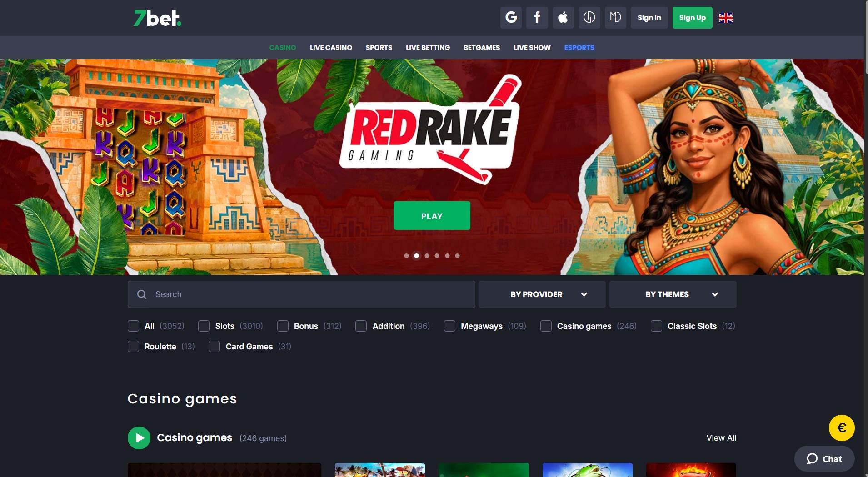Check the Slots filter checkbox

coord(204,326)
